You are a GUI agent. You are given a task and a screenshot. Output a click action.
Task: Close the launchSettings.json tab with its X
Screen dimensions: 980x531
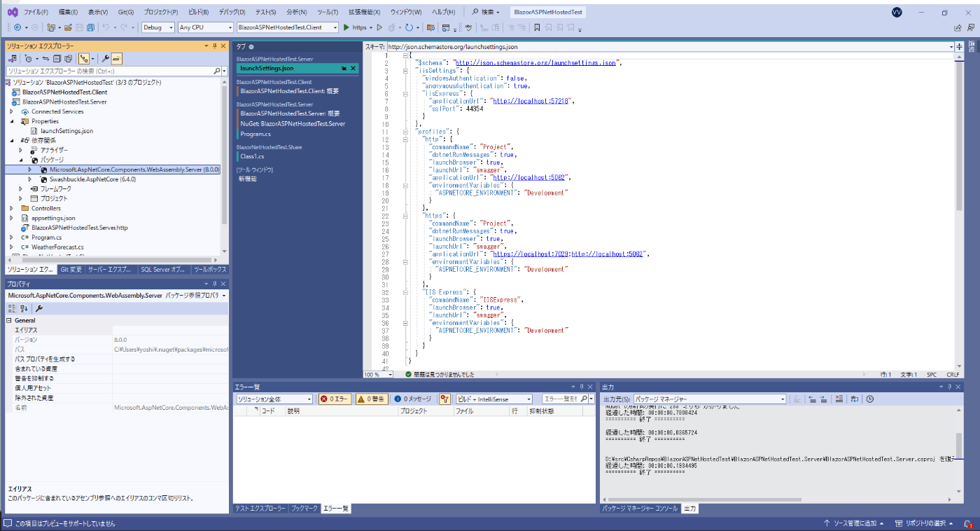tap(353, 69)
